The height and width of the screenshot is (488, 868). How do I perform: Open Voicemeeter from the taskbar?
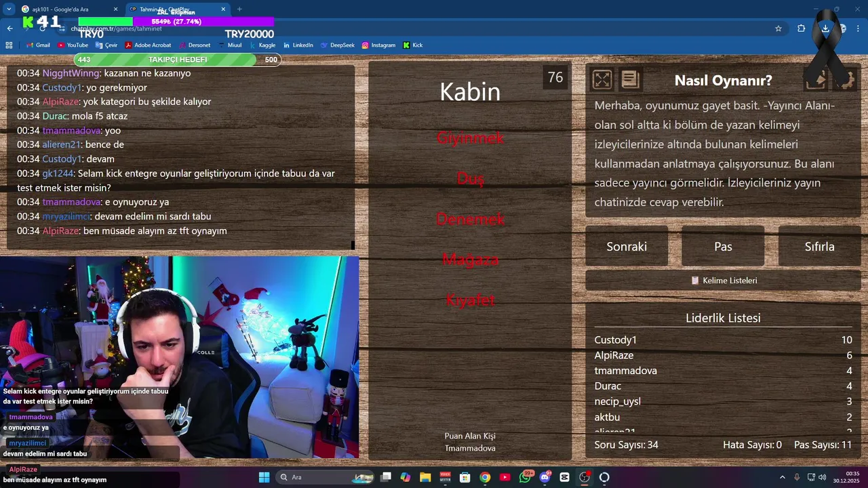point(446,477)
